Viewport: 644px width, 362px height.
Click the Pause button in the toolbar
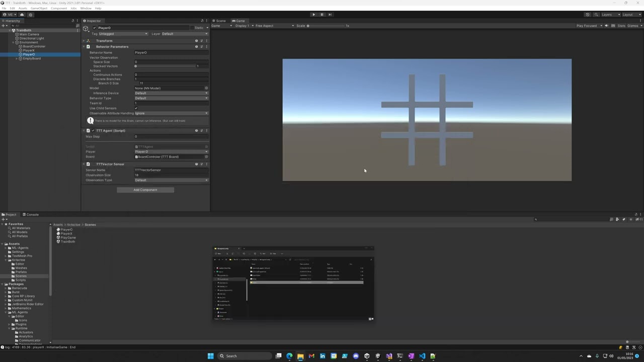pyautogui.click(x=322, y=15)
